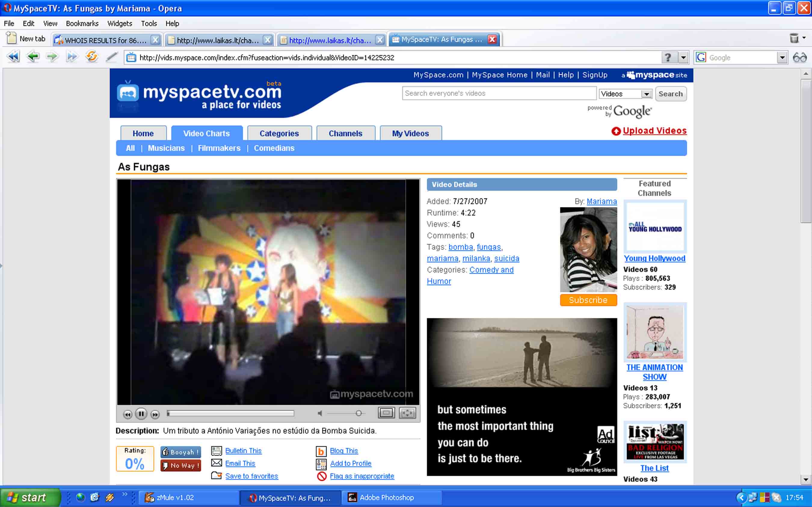Mute the video player speaker
The height and width of the screenshot is (507, 812).
320,414
